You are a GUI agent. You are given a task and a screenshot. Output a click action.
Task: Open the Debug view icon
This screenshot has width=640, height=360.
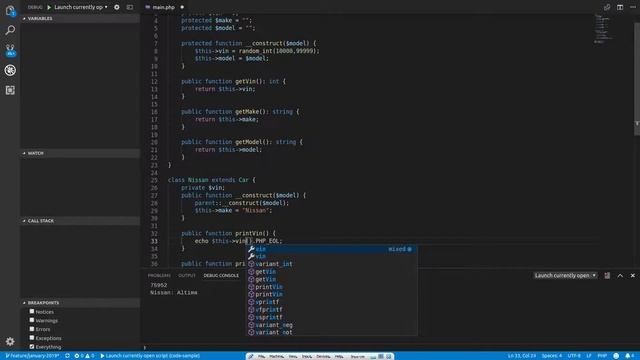click(x=10, y=70)
